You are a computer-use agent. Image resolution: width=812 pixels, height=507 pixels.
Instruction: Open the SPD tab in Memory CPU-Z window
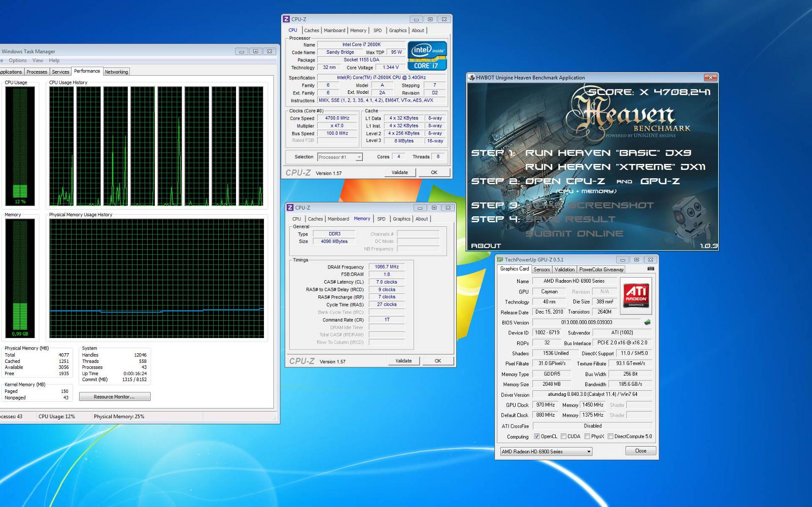click(x=381, y=219)
